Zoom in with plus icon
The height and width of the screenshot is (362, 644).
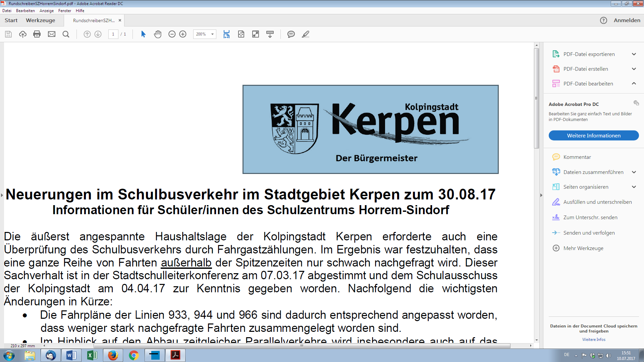pyautogui.click(x=183, y=34)
